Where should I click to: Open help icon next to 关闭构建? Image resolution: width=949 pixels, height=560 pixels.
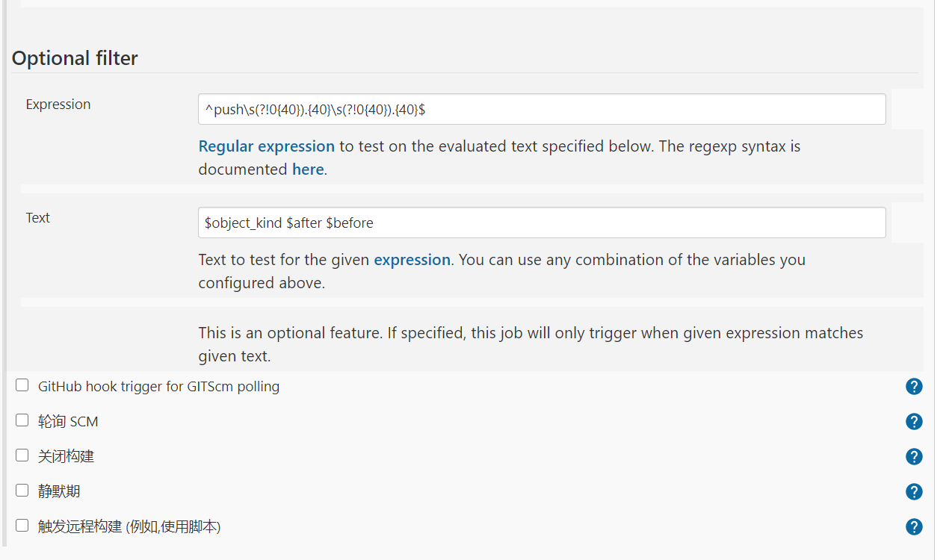coord(914,456)
